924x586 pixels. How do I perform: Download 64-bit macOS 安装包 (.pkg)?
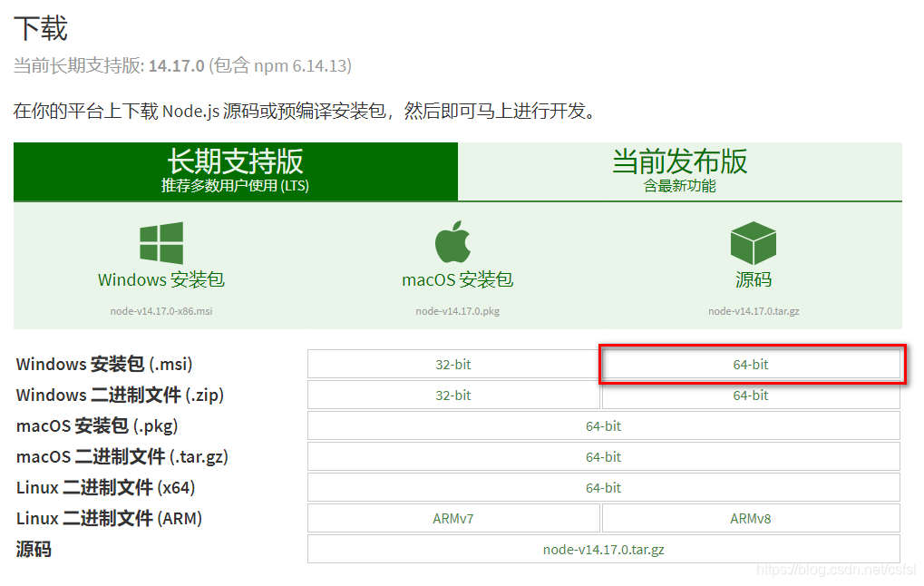603,425
